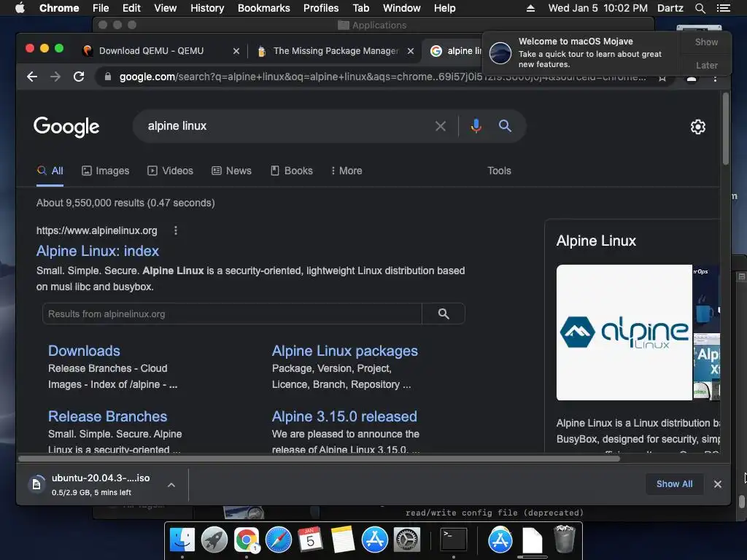Open System Preferences from the dock
This screenshot has width=747, height=560.
point(406,540)
